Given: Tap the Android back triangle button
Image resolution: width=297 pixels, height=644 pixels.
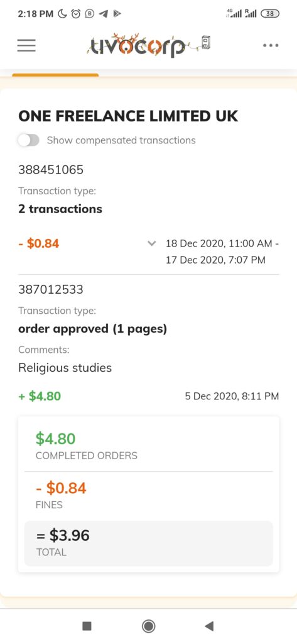Looking at the screenshot, I should (x=209, y=626).
